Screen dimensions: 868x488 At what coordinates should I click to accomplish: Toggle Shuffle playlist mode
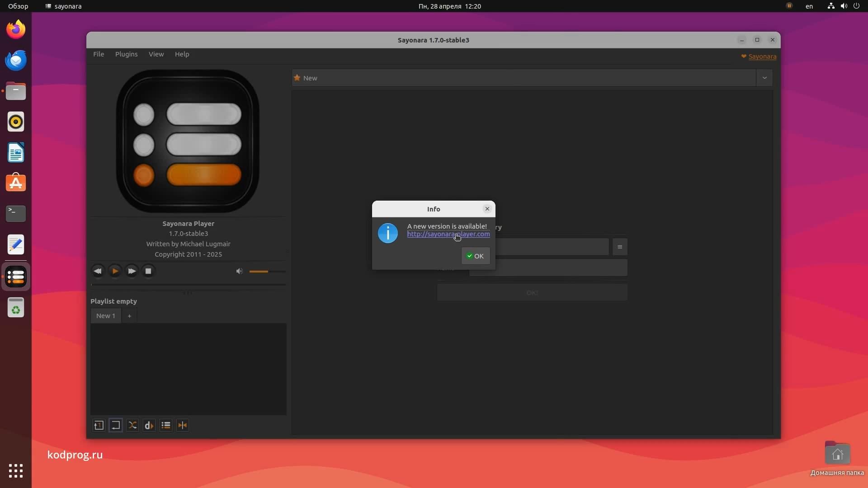point(132,425)
